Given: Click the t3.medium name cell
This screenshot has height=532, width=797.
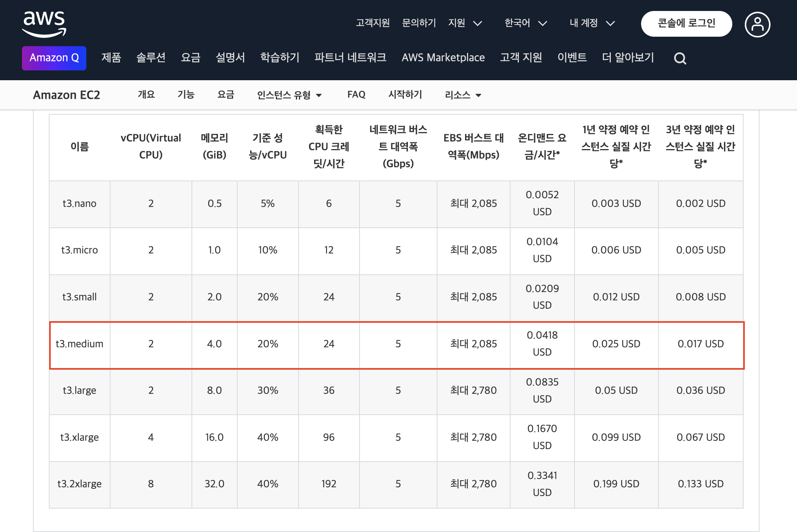Looking at the screenshot, I should (79, 344).
